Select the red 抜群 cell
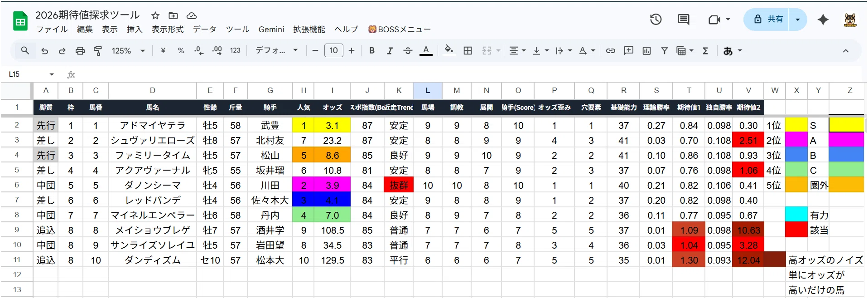This screenshot has height=299, width=868. click(399, 185)
